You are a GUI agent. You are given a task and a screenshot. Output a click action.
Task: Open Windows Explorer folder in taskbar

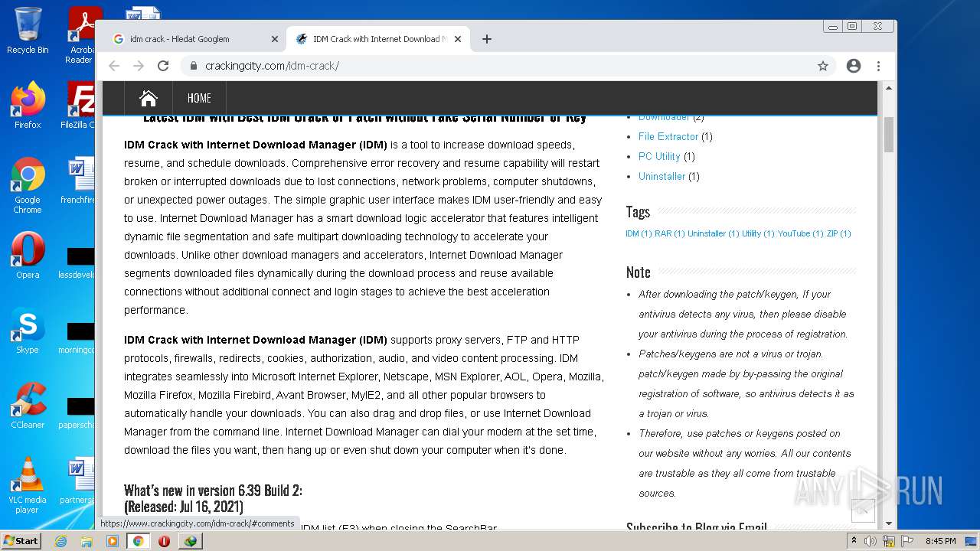point(87,541)
